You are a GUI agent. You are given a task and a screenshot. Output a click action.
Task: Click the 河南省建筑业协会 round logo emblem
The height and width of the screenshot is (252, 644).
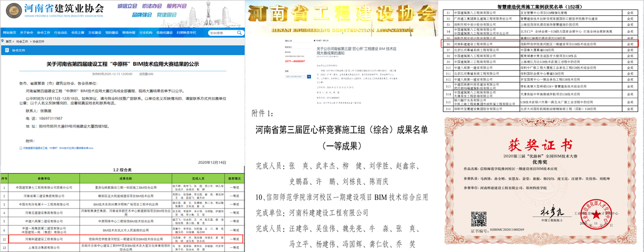click(13, 10)
